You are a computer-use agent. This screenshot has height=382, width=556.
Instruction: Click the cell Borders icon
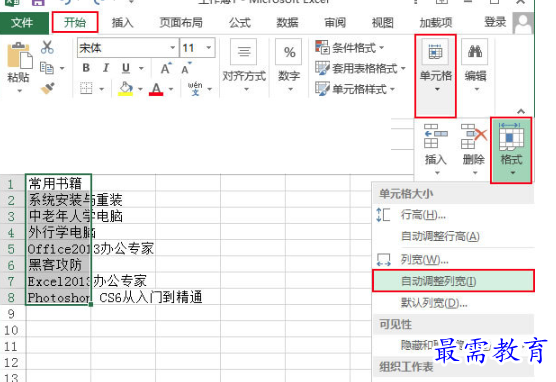[86, 88]
